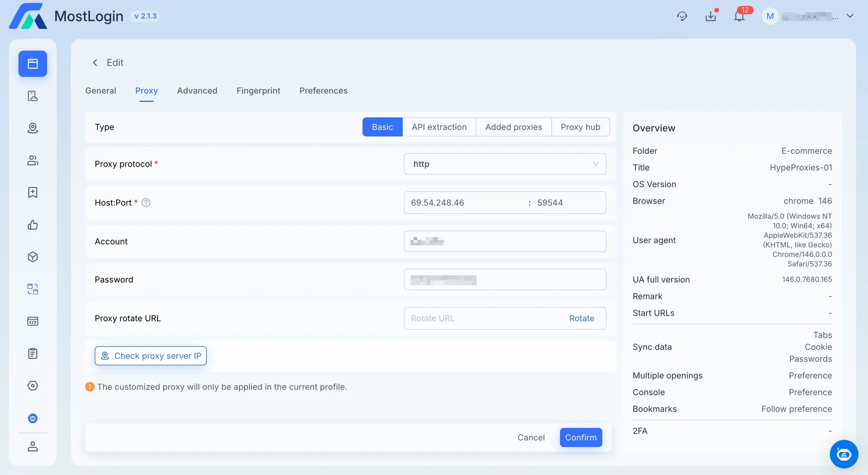The height and width of the screenshot is (475, 868).
Task: Open the support headset icon
Action: coord(682,16)
